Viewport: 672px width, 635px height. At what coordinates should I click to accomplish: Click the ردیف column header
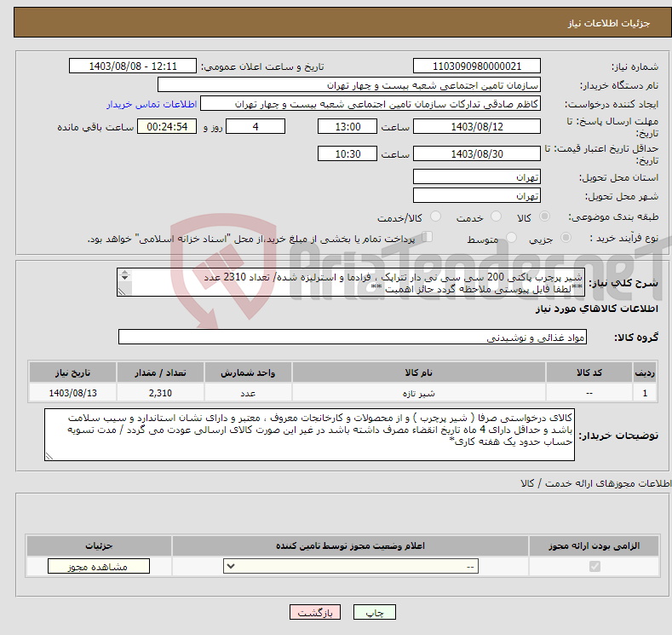[x=645, y=372]
